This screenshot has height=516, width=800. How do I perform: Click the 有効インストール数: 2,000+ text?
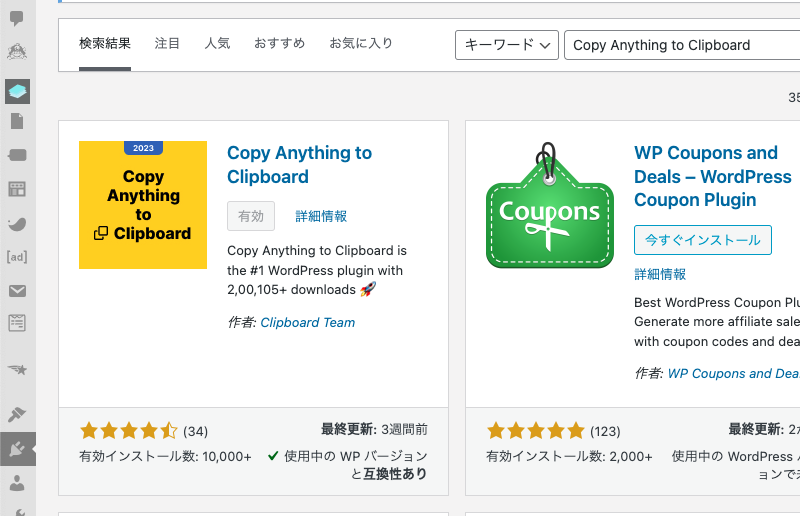point(569,456)
